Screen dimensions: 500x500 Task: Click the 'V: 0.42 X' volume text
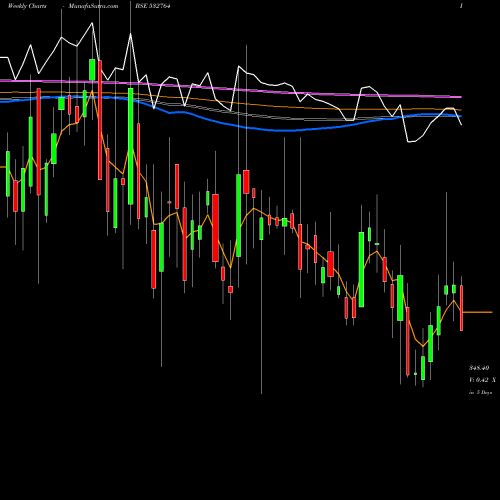click(482, 380)
